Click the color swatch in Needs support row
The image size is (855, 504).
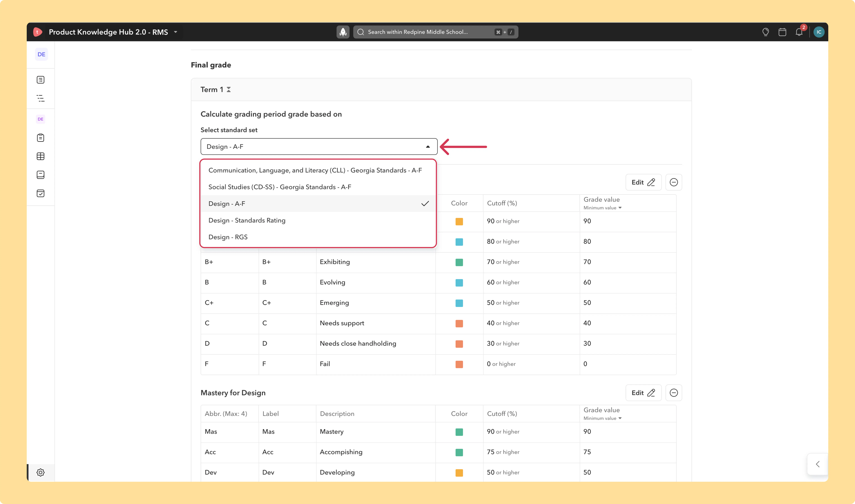[459, 323]
